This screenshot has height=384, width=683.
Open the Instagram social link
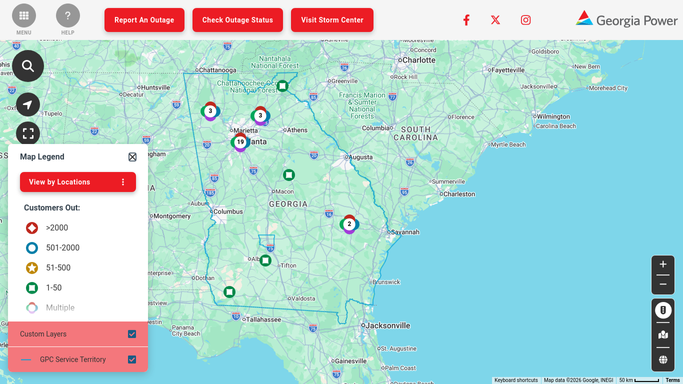coord(526,20)
